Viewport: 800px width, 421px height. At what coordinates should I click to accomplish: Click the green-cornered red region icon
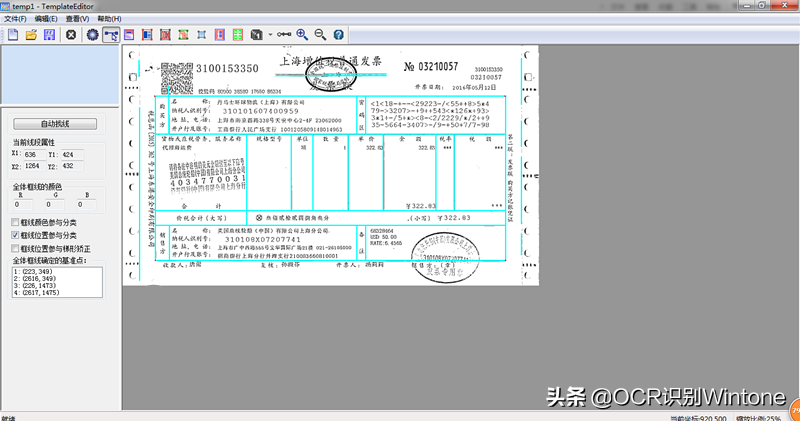(184, 35)
